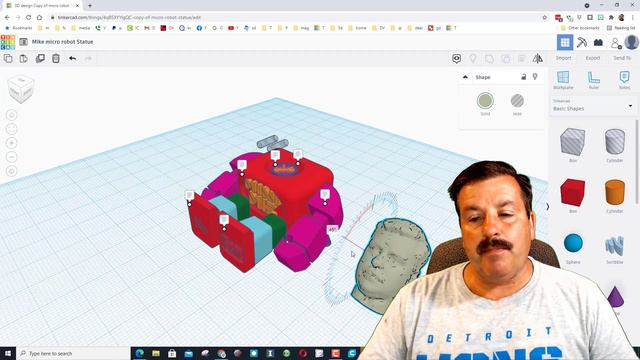640x360 pixels.
Task: Pick the red Box shape
Action: pos(573,192)
